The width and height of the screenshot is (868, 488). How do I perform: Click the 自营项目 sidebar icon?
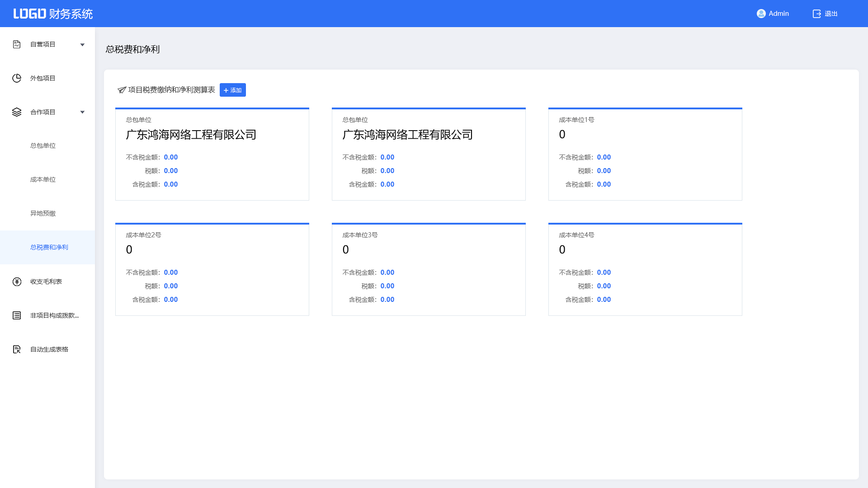[17, 44]
